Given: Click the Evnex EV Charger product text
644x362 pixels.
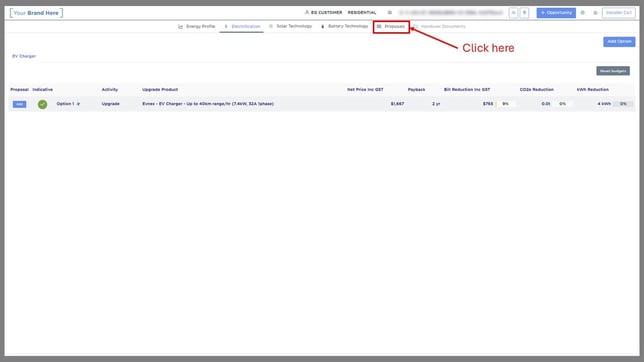Looking at the screenshot, I should (208, 104).
